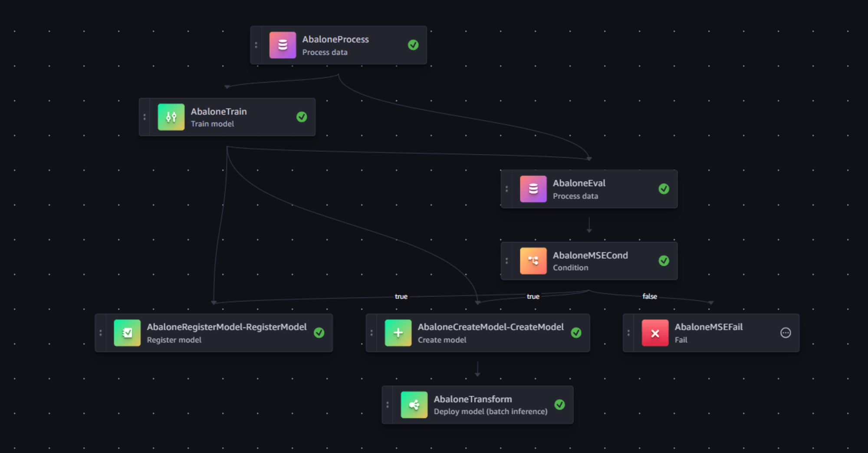This screenshot has height=453, width=868.
Task: Grab the AbaloneRegisterModel node drag handle
Action: tap(101, 333)
